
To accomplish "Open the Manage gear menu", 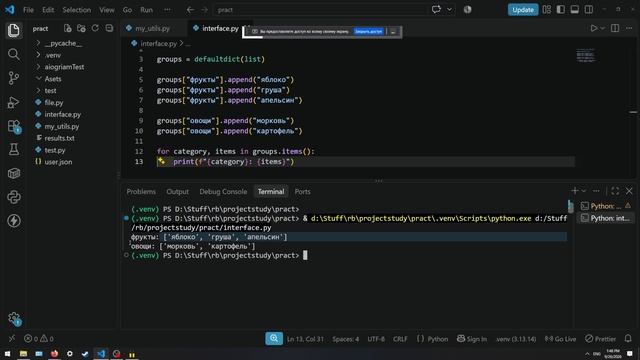I will point(14,318).
